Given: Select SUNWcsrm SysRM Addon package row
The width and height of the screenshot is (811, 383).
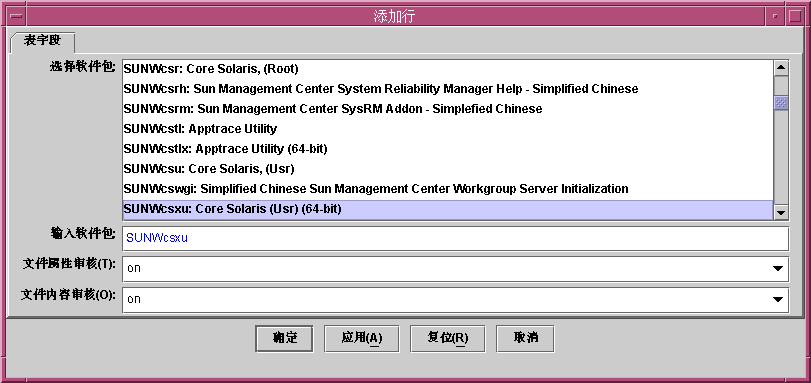Looking at the screenshot, I should (448, 109).
